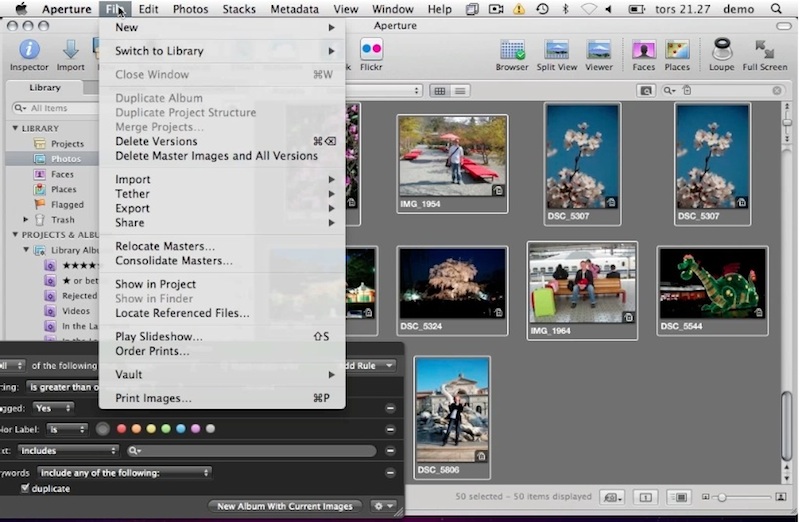Click the Browser view icon
Screen dimensions: 800x522
[512, 50]
